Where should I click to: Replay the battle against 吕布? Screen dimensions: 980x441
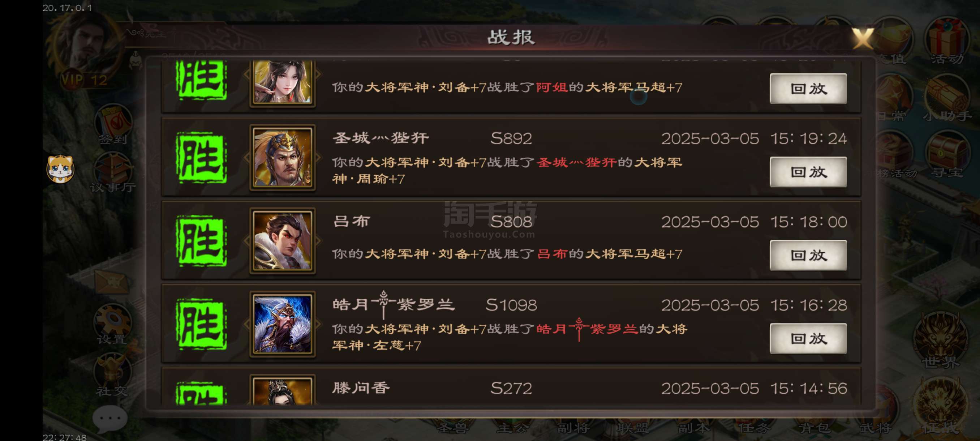pyautogui.click(x=808, y=255)
